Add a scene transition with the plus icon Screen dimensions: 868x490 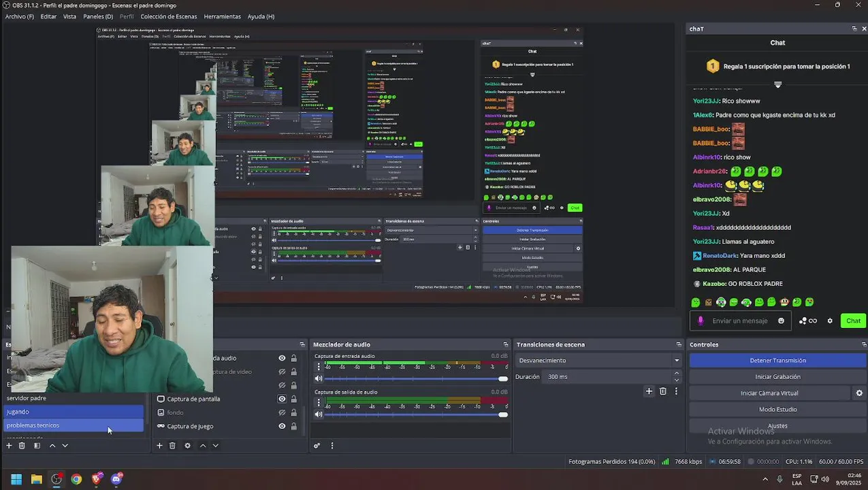(x=649, y=391)
